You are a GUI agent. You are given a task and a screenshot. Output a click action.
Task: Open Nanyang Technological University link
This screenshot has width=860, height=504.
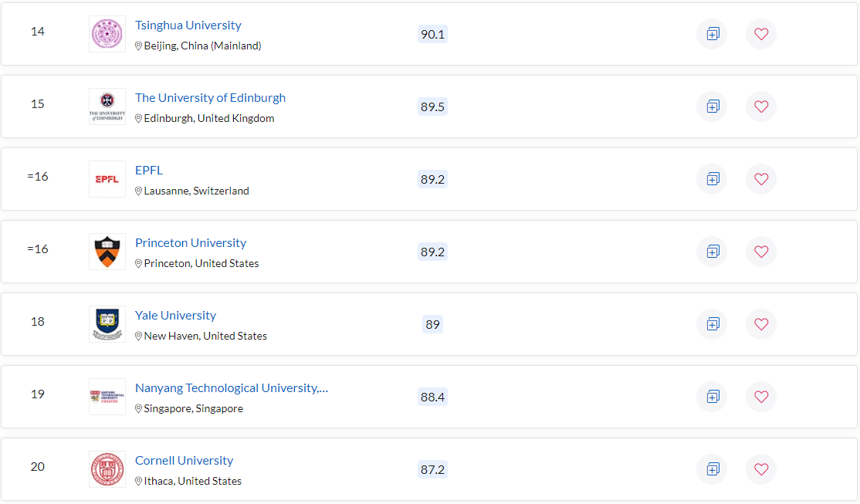click(231, 388)
